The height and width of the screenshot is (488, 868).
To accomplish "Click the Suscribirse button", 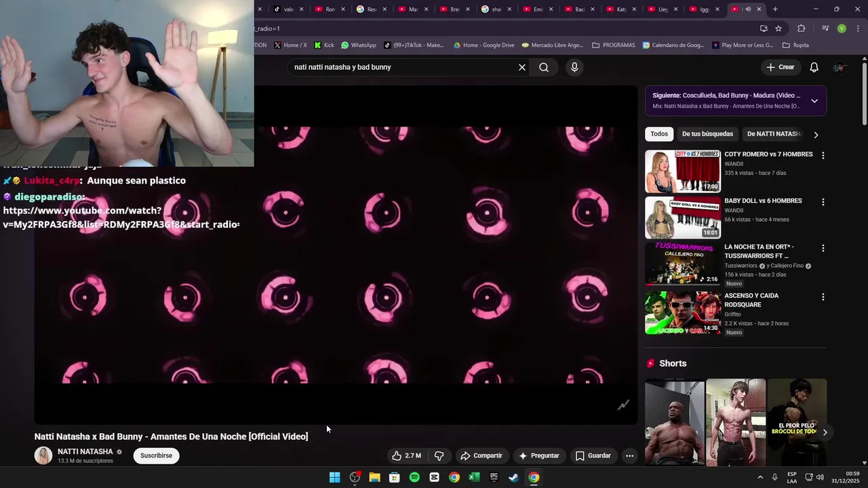I will pyautogui.click(x=156, y=455).
